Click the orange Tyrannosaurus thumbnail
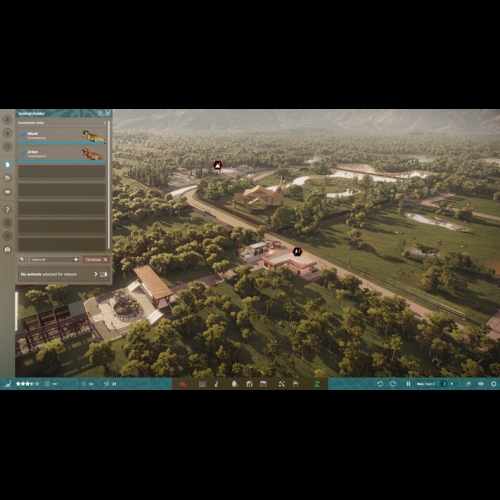 pos(93,154)
